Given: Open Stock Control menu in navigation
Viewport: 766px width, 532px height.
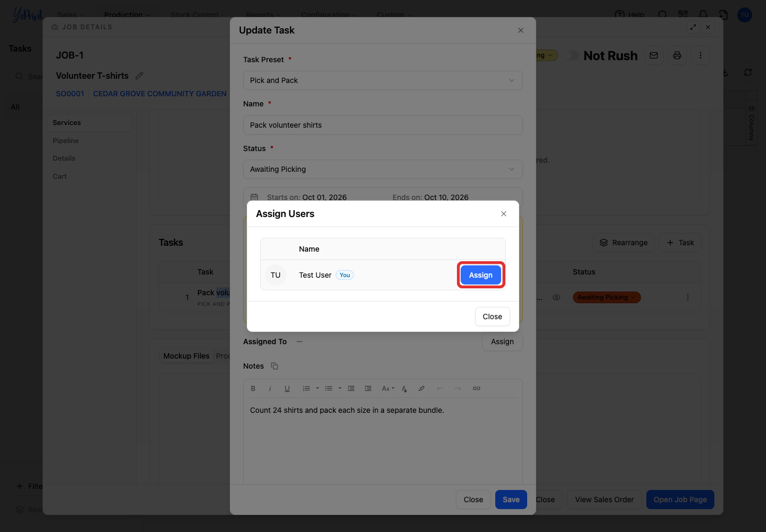Looking at the screenshot, I should [198, 15].
